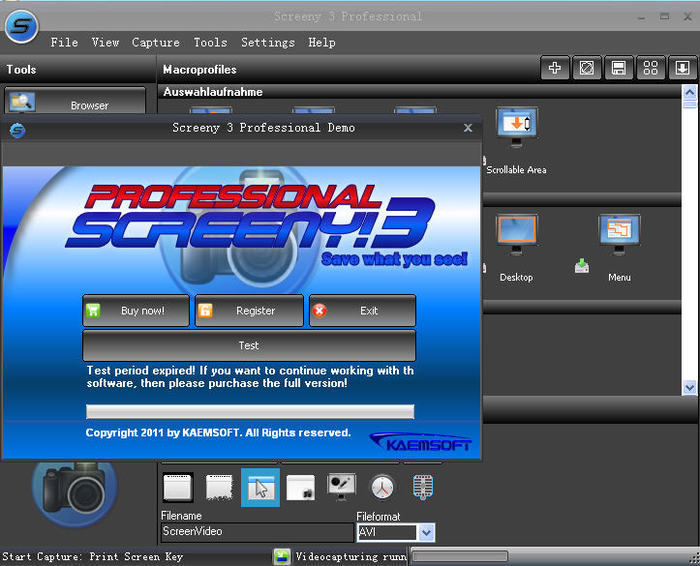This screenshot has width=700, height=566.
Task: Click the Screeny S logo in main window
Action: (x=21, y=26)
